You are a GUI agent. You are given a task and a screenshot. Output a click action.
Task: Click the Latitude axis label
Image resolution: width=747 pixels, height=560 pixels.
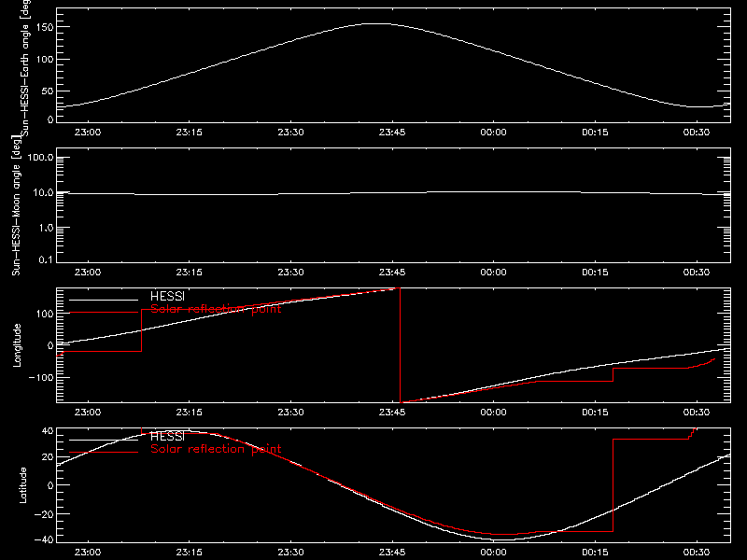click(x=22, y=485)
